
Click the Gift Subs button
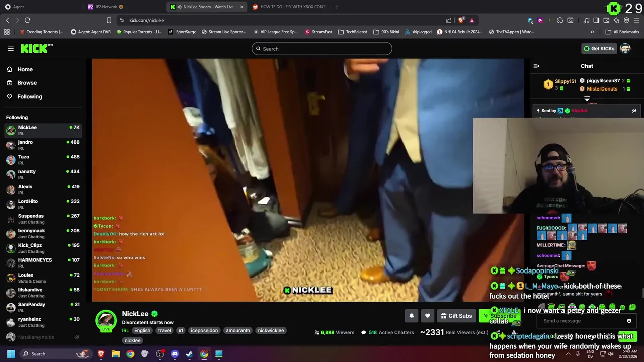(x=456, y=316)
